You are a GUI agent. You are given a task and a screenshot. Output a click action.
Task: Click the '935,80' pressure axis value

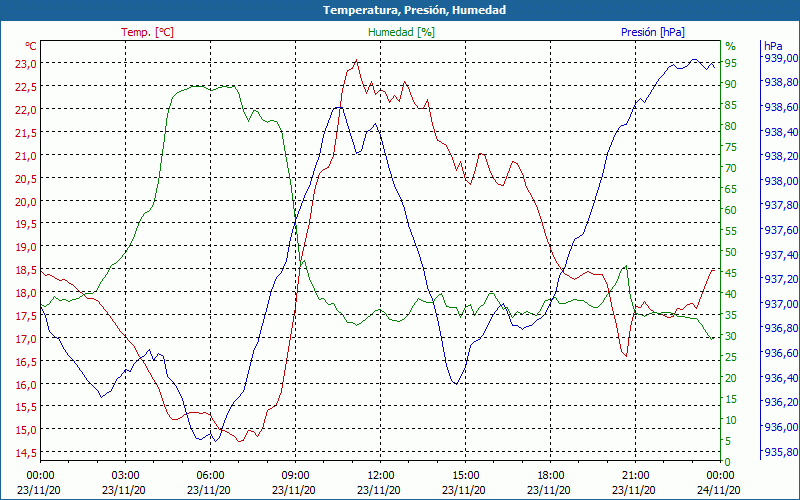781,452
